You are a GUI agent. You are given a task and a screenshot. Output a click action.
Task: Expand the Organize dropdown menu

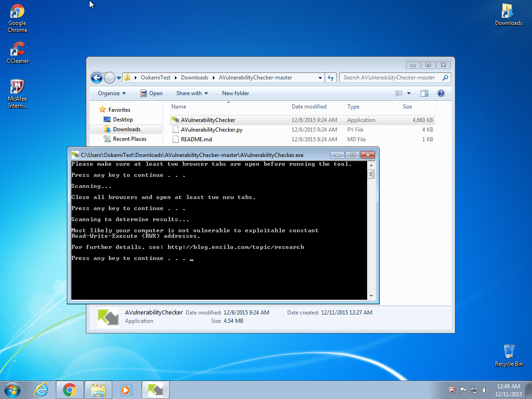click(112, 93)
